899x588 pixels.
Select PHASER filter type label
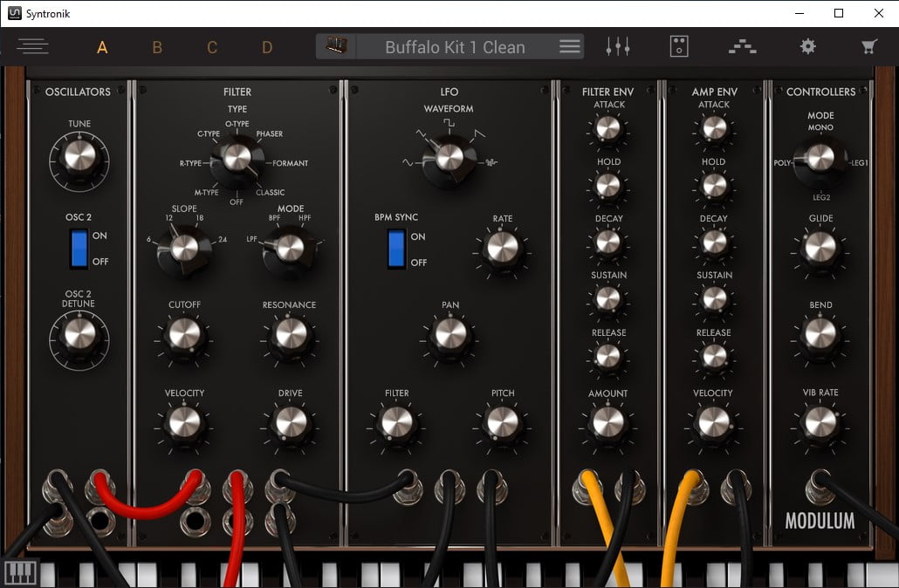tap(269, 134)
